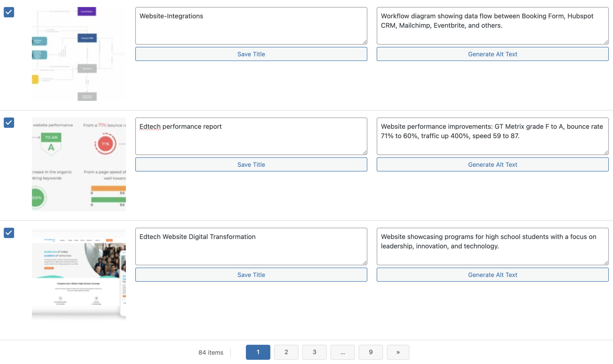Edit the Edtech performance report title field
613x364 pixels.
click(251, 136)
